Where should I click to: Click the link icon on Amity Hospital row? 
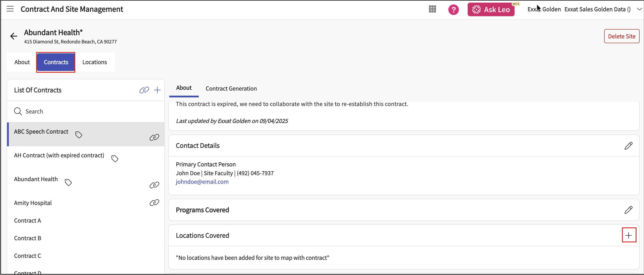point(154,203)
